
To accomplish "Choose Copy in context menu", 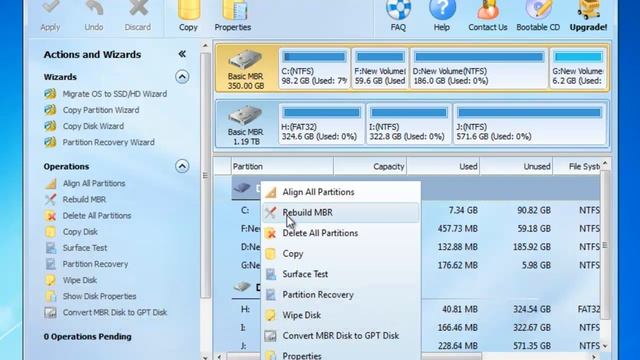I will click(x=341, y=254).
